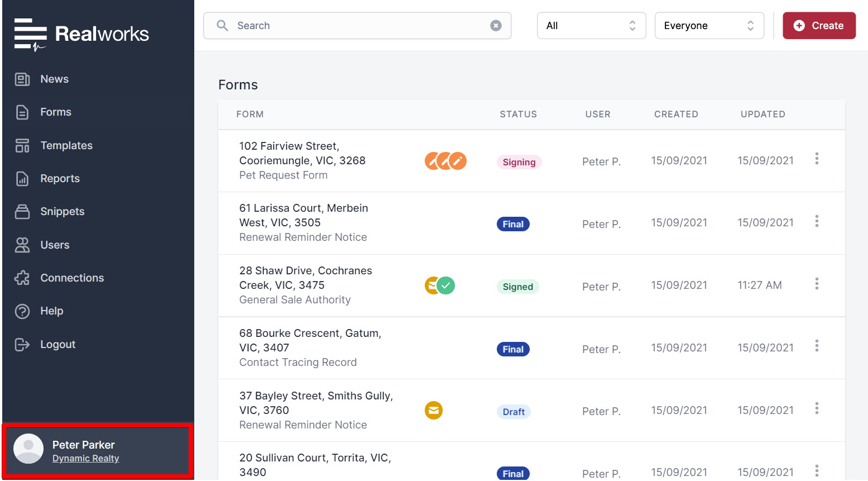Viewport: 868px width, 481px height.
Task: Click the CREATED column header
Action: [x=676, y=115]
